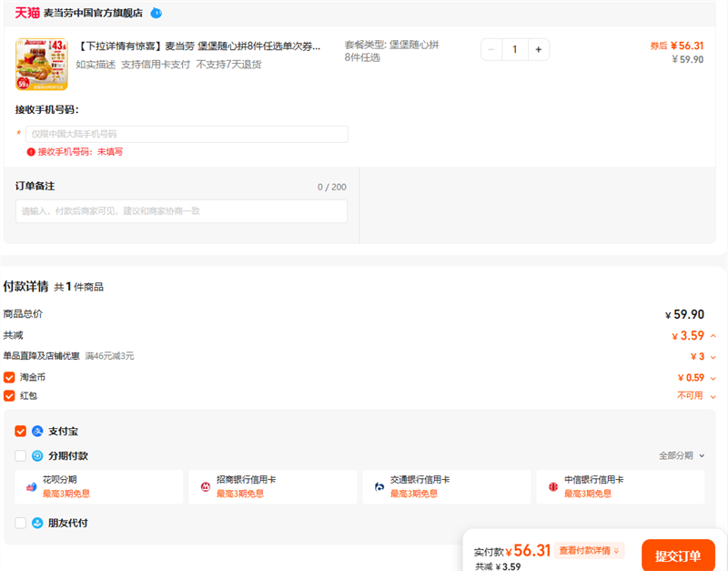Expand the 全部分期 dropdown
This screenshot has width=728, height=571.
click(x=682, y=455)
